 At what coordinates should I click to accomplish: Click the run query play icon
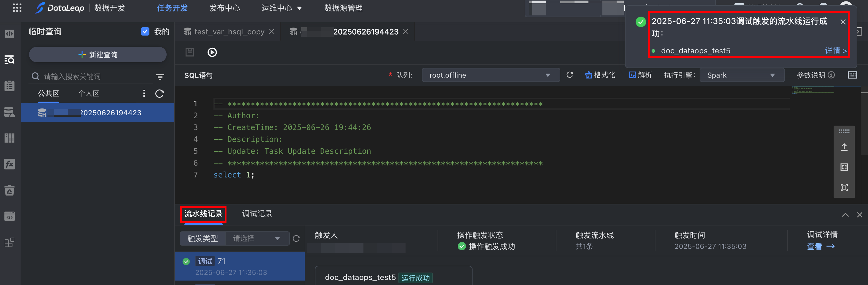(212, 52)
